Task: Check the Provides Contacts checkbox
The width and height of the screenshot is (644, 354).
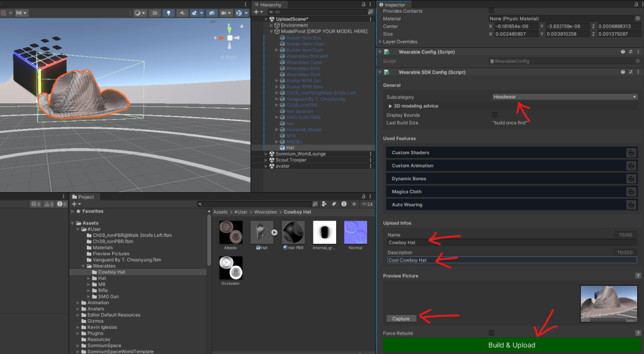Action: (x=492, y=11)
